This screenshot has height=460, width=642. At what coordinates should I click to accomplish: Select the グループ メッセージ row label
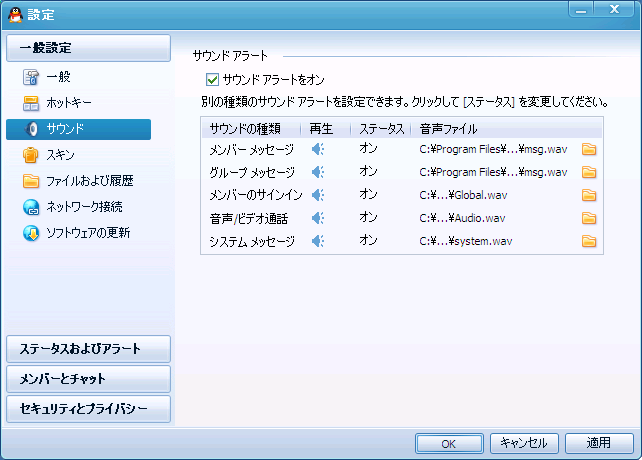tap(252, 172)
